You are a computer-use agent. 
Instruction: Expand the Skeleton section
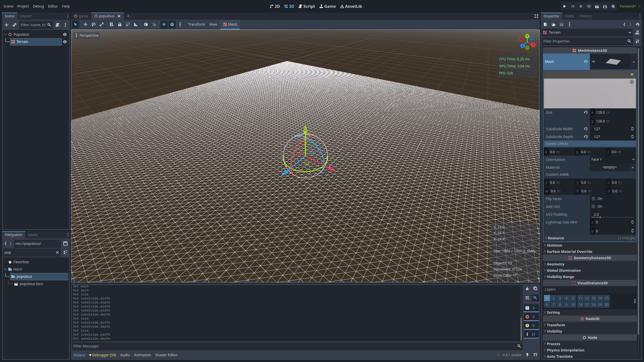click(554, 245)
